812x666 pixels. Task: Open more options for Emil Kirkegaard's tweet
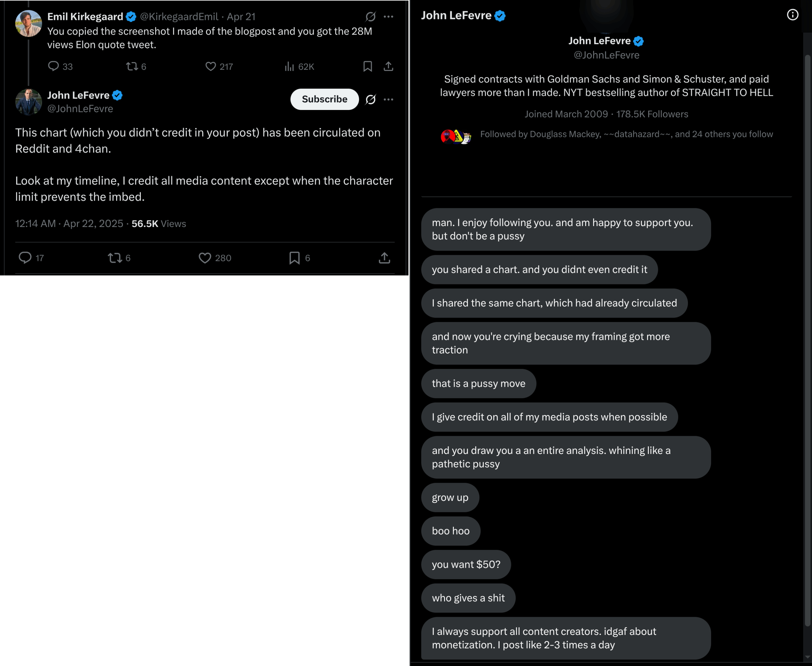tap(388, 16)
